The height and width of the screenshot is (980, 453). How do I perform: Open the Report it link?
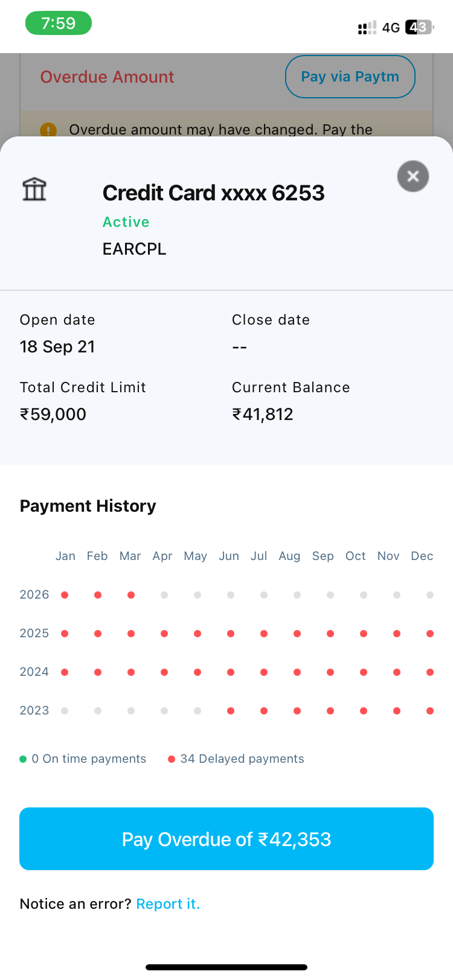pos(168,904)
